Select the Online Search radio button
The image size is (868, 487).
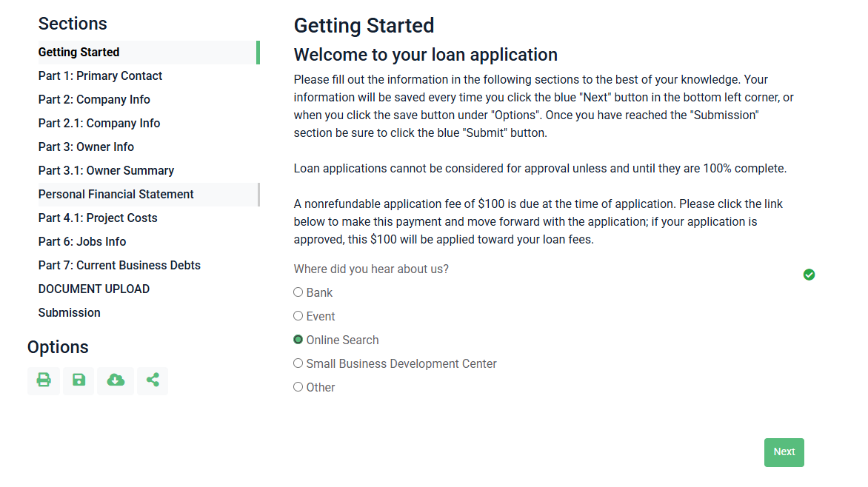point(298,340)
